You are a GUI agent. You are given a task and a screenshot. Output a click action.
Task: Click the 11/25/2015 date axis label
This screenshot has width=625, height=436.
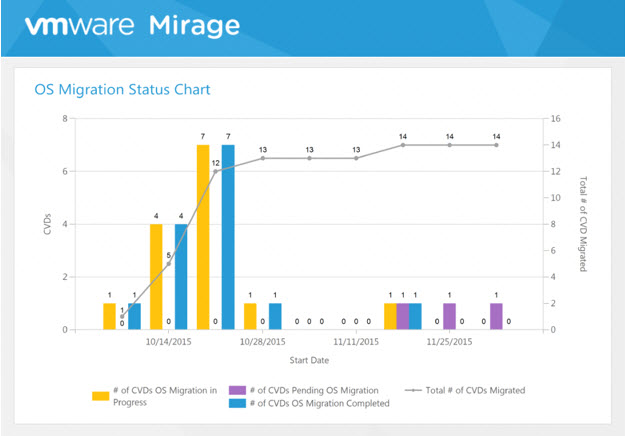tap(449, 342)
